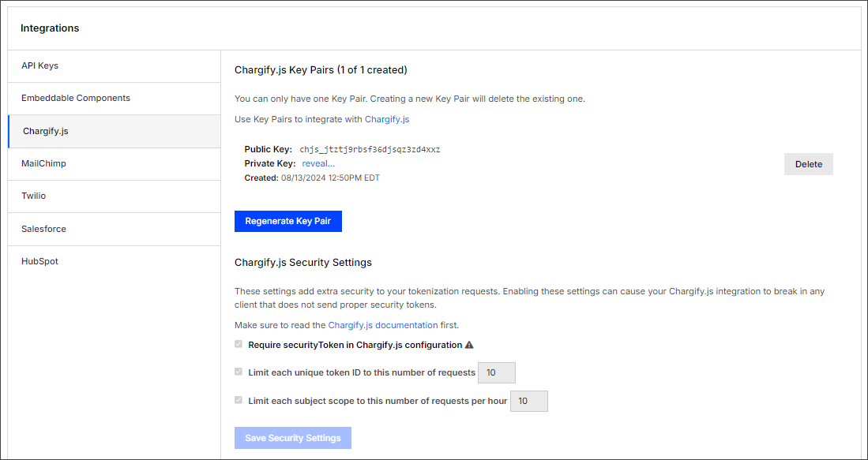
Task: Click the Public Key label
Action: click(268, 149)
